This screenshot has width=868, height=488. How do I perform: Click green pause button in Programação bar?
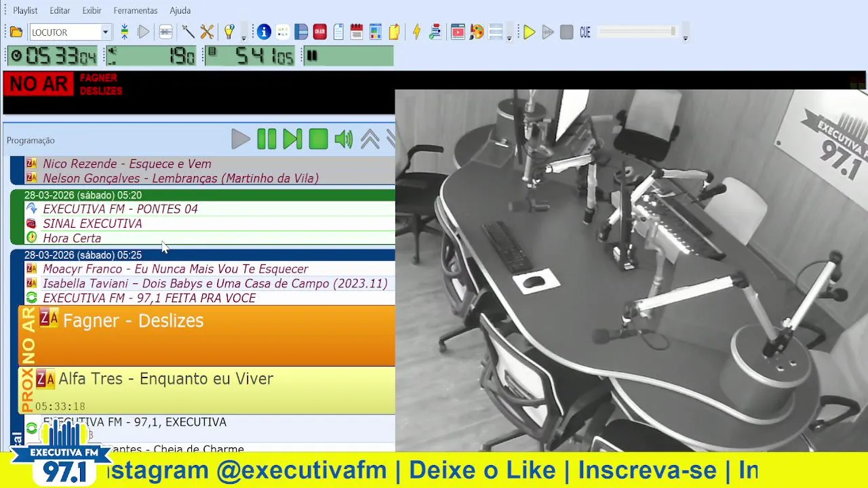point(267,139)
